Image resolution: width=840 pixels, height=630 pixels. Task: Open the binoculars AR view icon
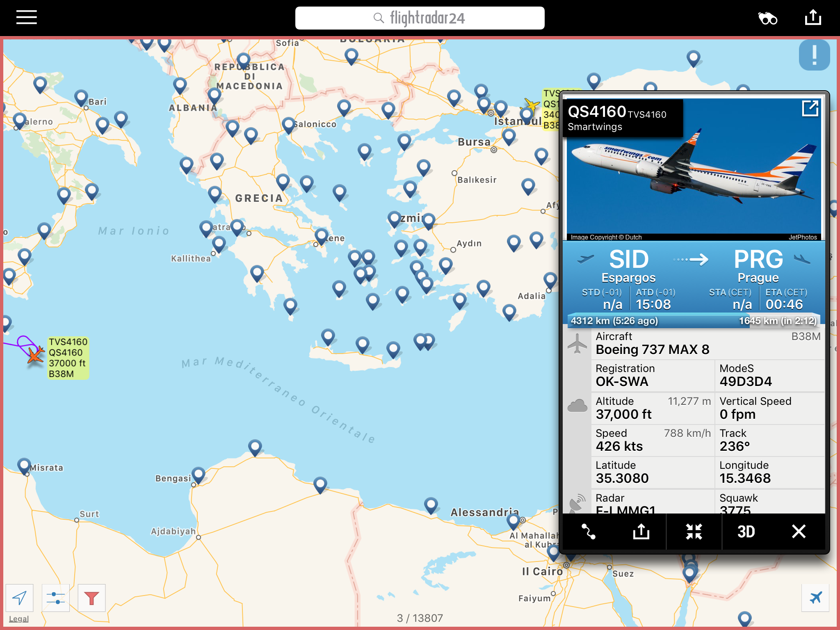point(767,18)
